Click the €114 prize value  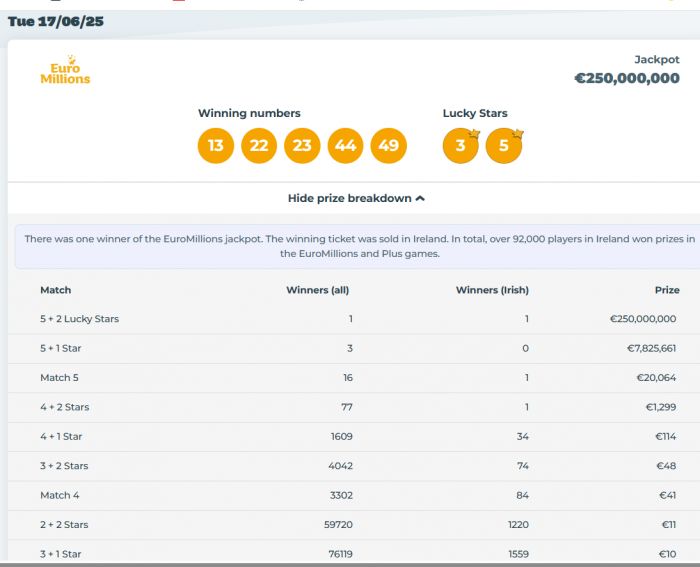(x=665, y=437)
